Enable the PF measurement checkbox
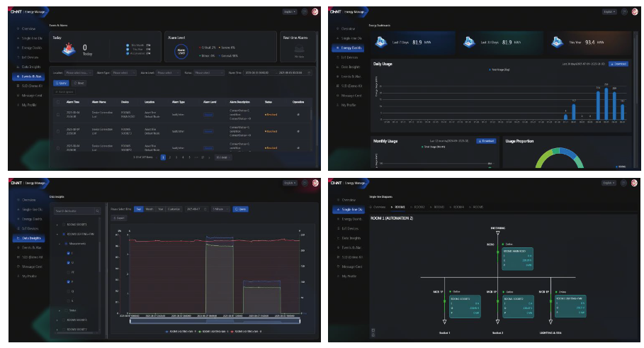Image resolution: width=644 pixels, height=348 pixels. (x=69, y=272)
